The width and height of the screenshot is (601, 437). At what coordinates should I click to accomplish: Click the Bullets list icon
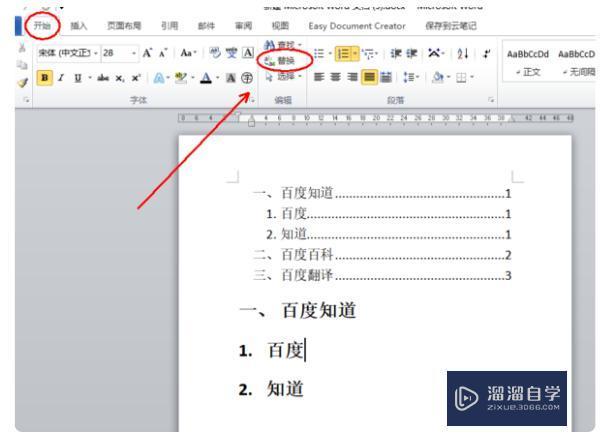[319, 54]
